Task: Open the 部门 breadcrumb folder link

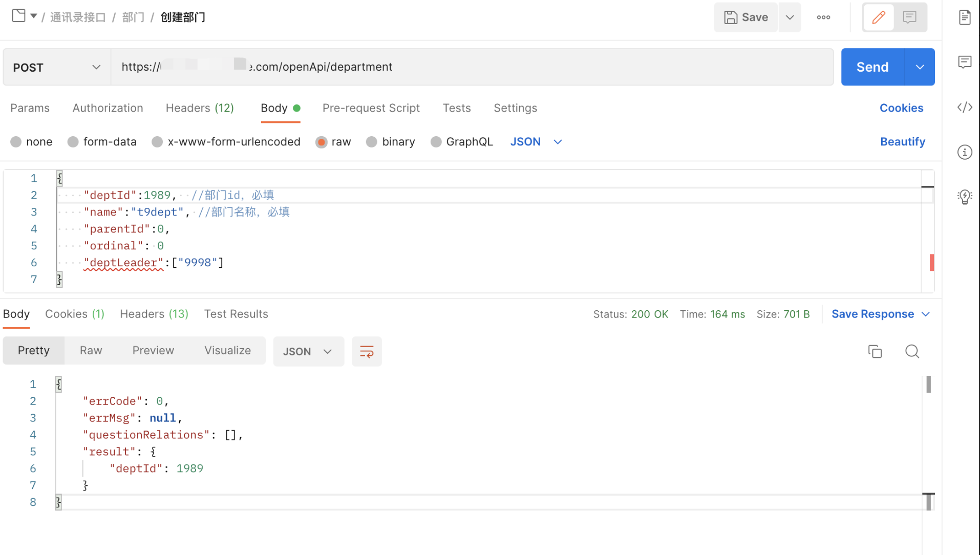Action: (x=133, y=17)
